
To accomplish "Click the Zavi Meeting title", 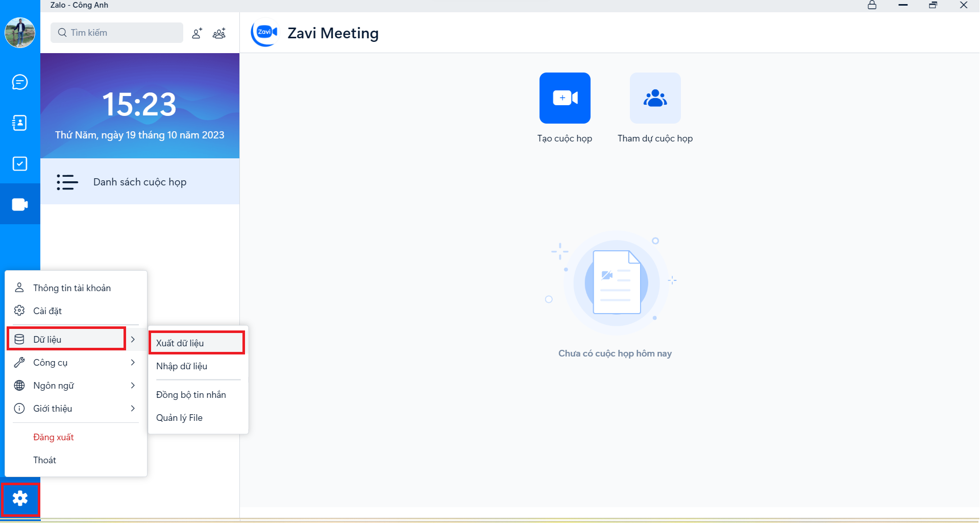I will pos(333,33).
